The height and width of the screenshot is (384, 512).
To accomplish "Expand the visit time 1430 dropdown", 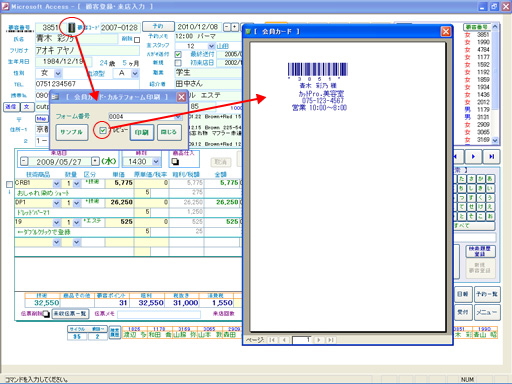I will click(156, 162).
